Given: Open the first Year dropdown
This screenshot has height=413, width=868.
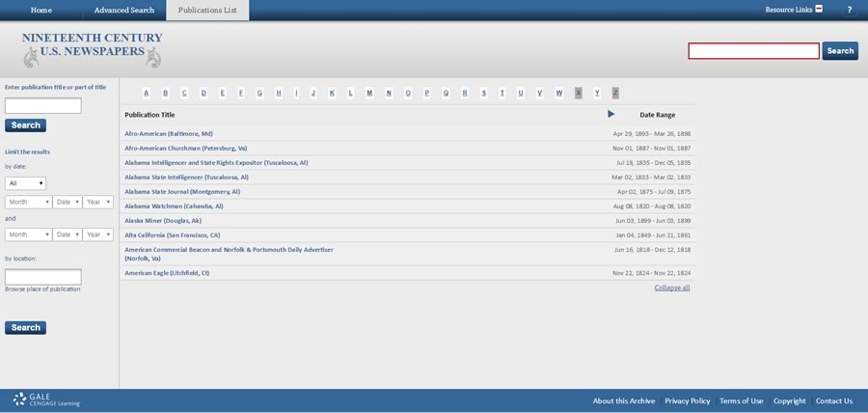Looking at the screenshot, I should coord(98,202).
